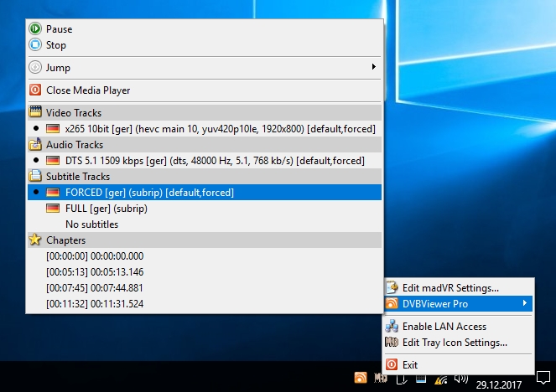Click the DTS 5.1 1509 kbps [ger] track text

click(x=215, y=161)
